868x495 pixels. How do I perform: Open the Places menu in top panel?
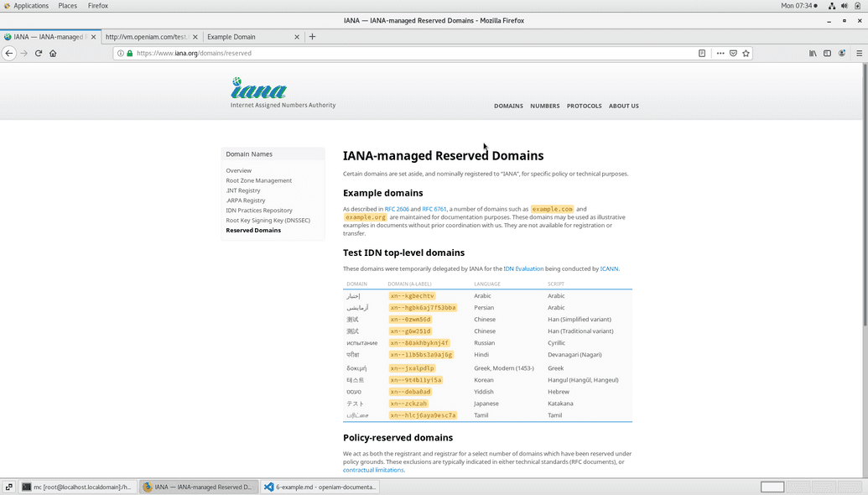[x=68, y=6]
